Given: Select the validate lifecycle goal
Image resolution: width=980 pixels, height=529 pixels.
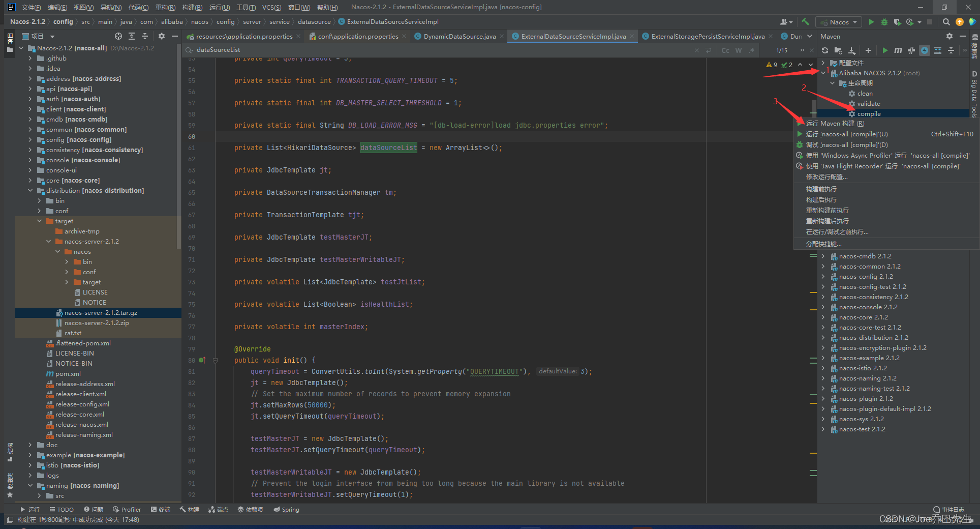Looking at the screenshot, I should point(868,104).
